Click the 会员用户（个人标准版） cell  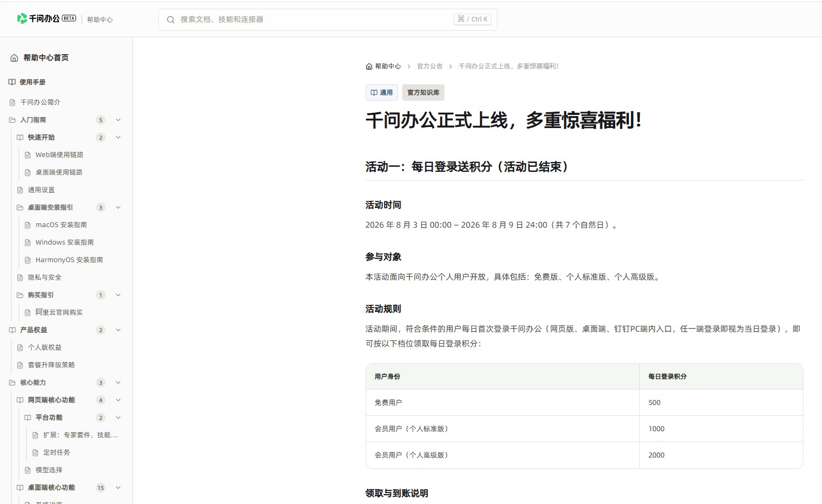(x=502, y=429)
